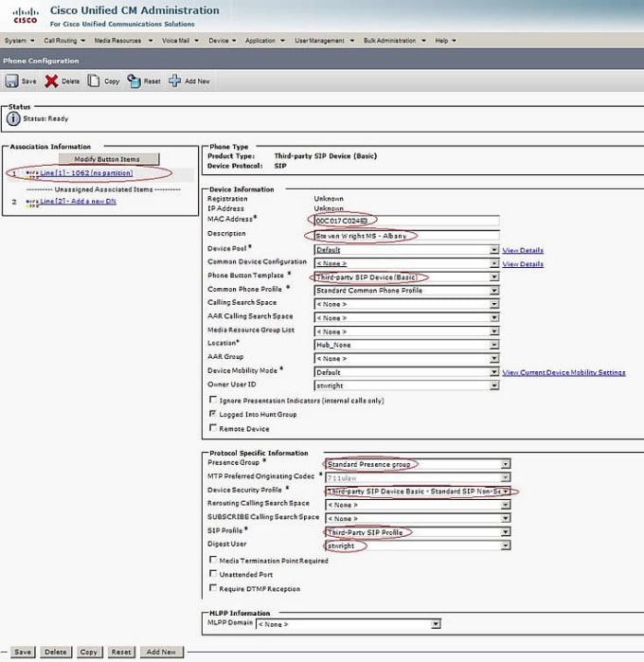644x662 pixels.
Task: Open Media Resource Group List dropdown
Action: click(x=406, y=331)
